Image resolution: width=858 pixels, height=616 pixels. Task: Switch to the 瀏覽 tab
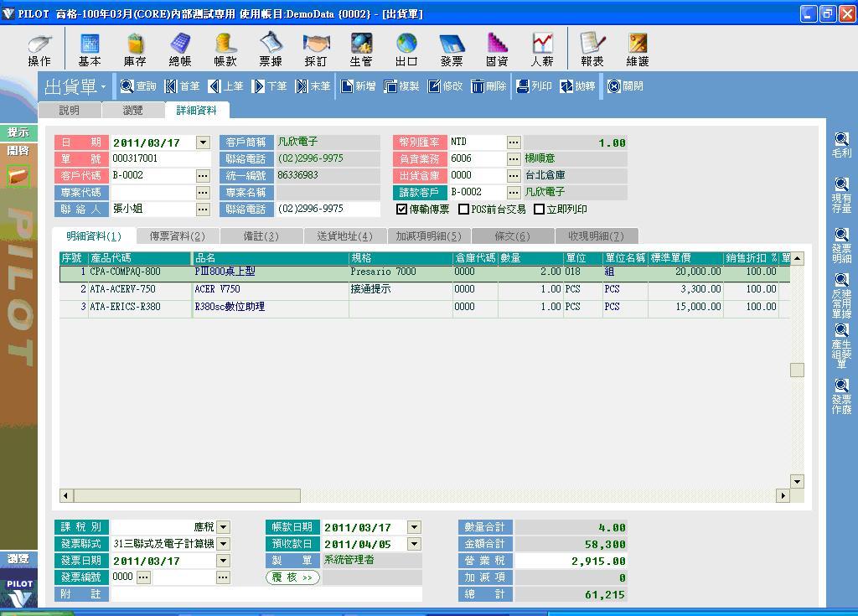[x=133, y=110]
